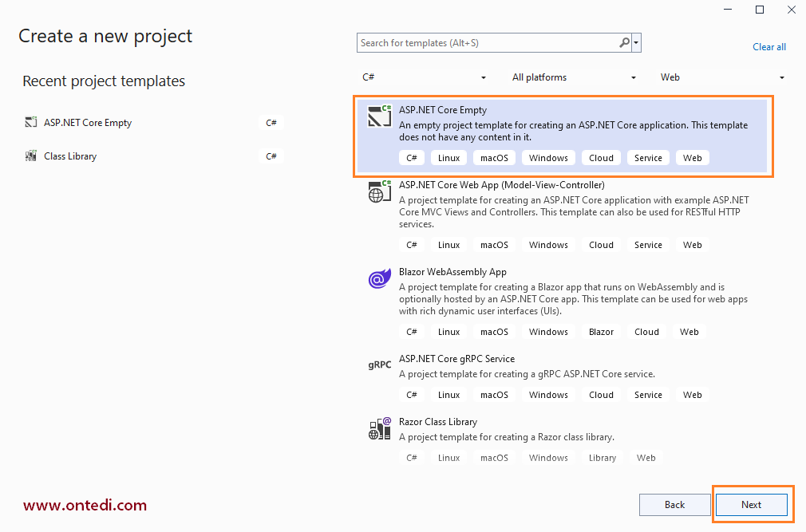Click C# tag next to recent ASP.NET Core Empty
806x532 pixels.
[271, 123]
